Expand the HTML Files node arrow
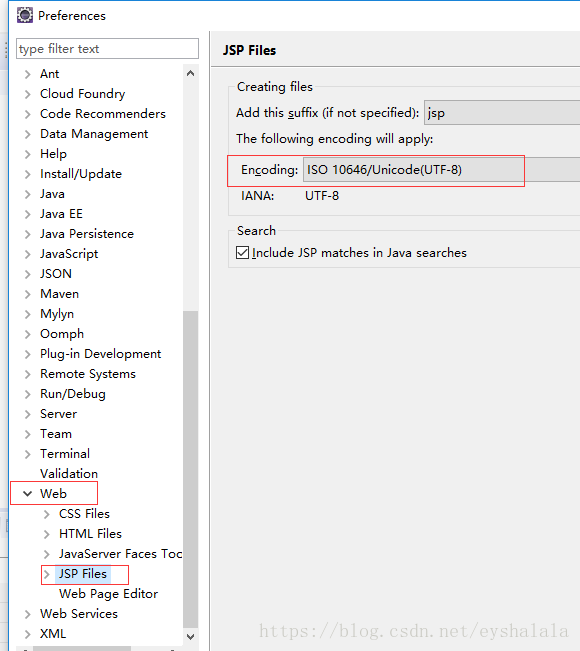This screenshot has height=651, width=580. (x=46, y=534)
